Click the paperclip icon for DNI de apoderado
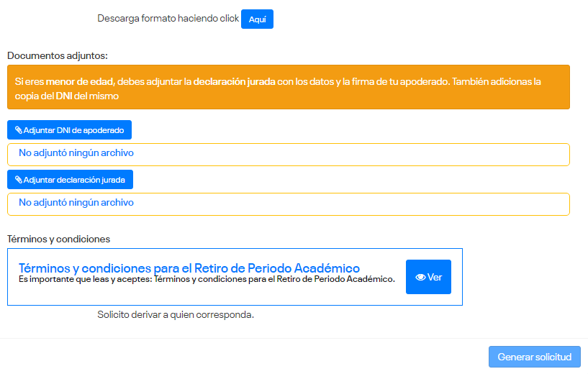 tap(18, 130)
